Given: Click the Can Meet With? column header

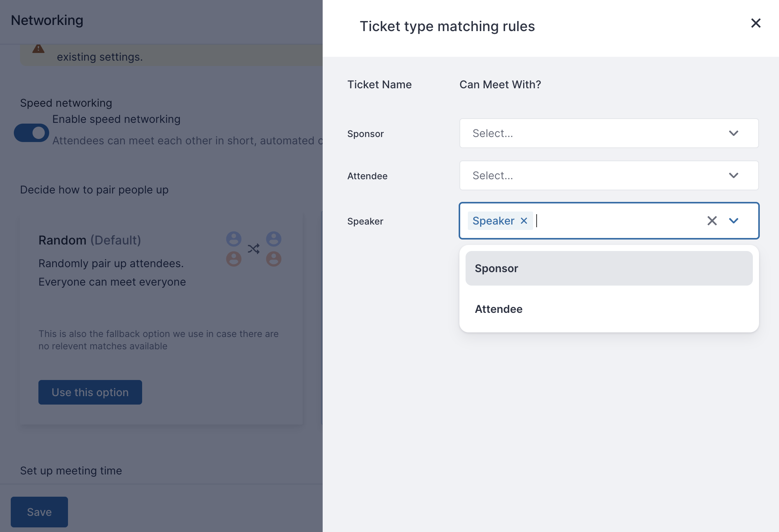Looking at the screenshot, I should click(x=500, y=84).
